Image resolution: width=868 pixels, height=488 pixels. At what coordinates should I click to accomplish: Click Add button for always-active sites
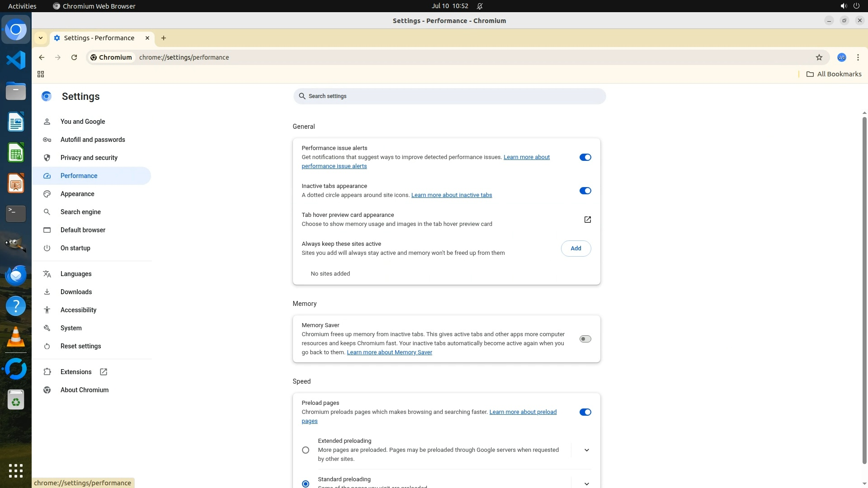(x=576, y=249)
